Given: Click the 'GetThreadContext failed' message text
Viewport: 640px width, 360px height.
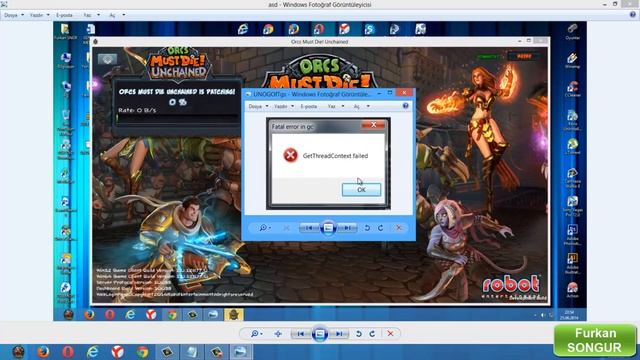Looking at the screenshot, I should [x=336, y=156].
